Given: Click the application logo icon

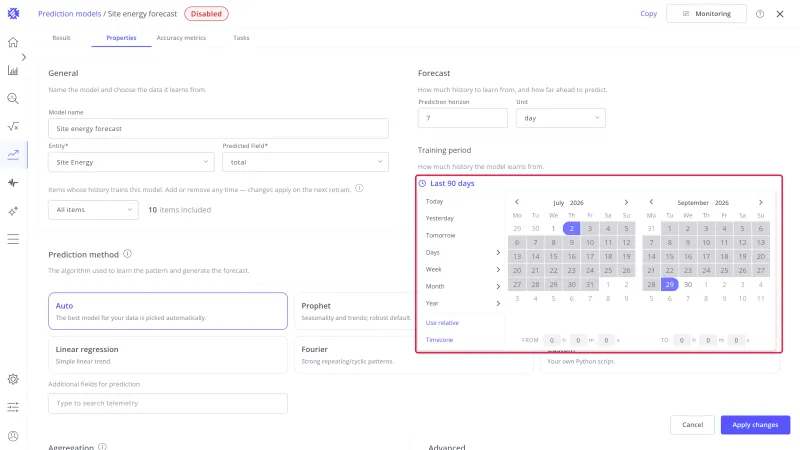Looking at the screenshot, I should tap(13, 14).
